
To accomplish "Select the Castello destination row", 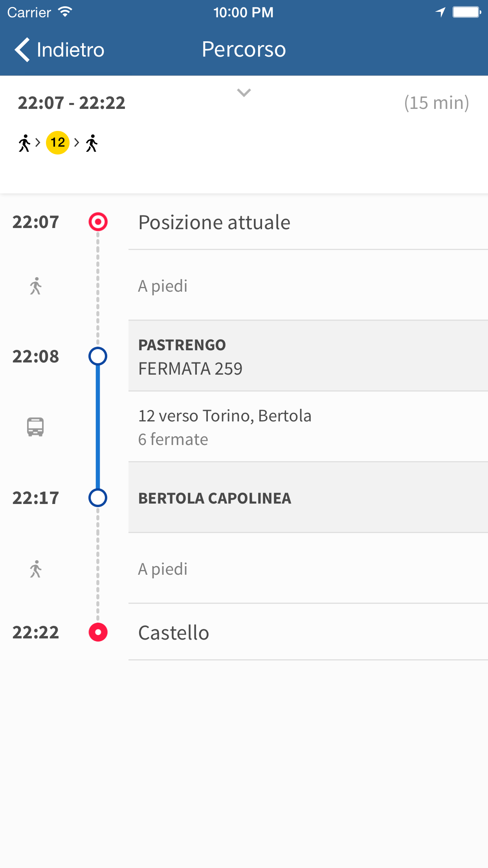I will coord(308,633).
